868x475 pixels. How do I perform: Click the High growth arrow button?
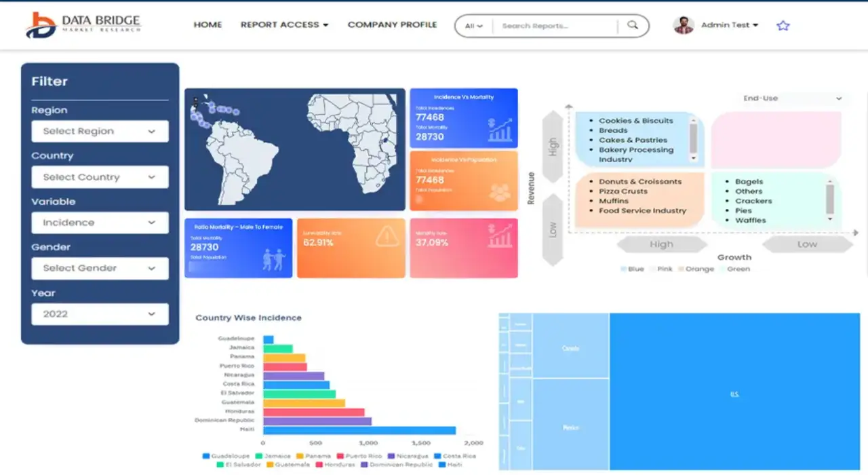click(661, 244)
